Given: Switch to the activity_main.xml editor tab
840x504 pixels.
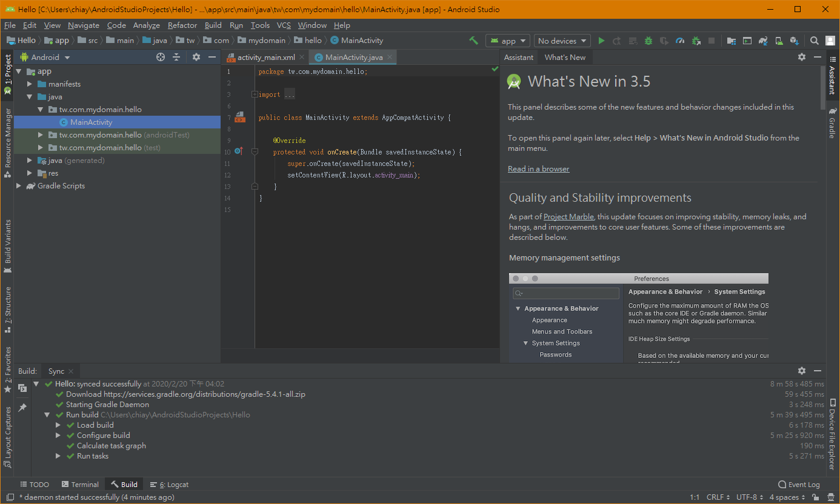Looking at the screenshot, I should [265, 58].
